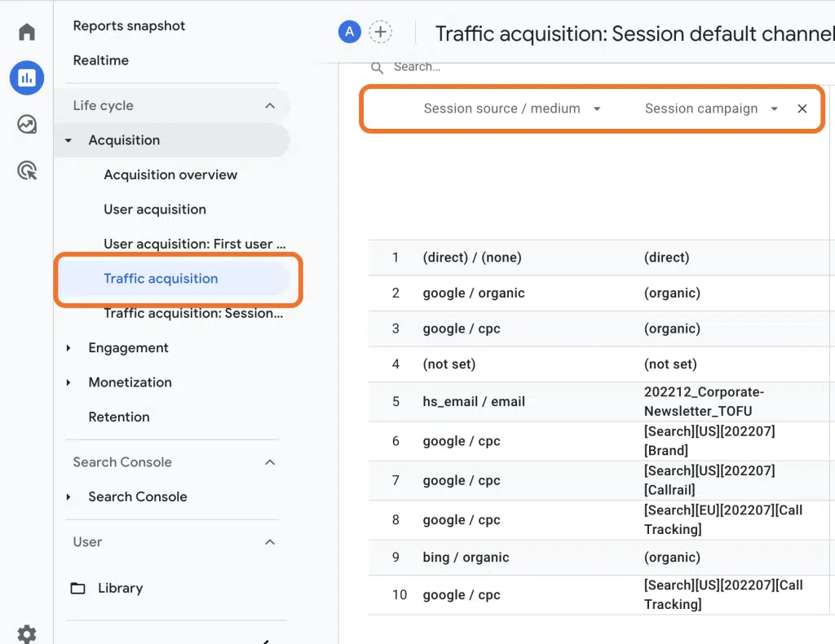Open the Retention report
This screenshot has height=644, width=835.
tap(119, 417)
